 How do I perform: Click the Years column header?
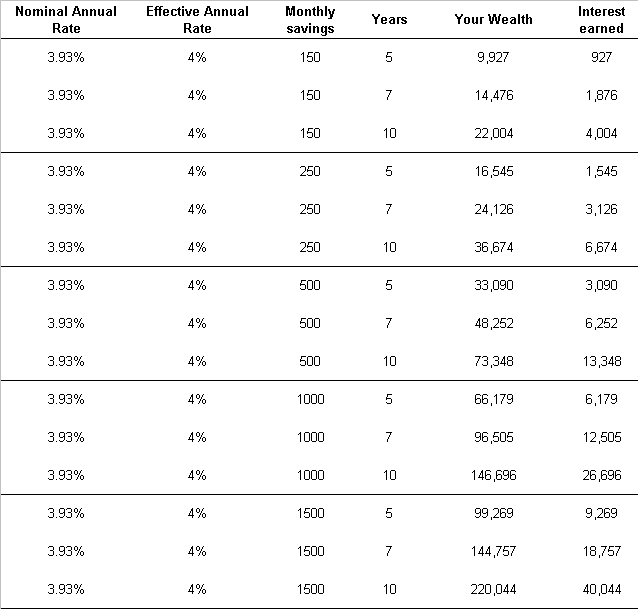389,19
